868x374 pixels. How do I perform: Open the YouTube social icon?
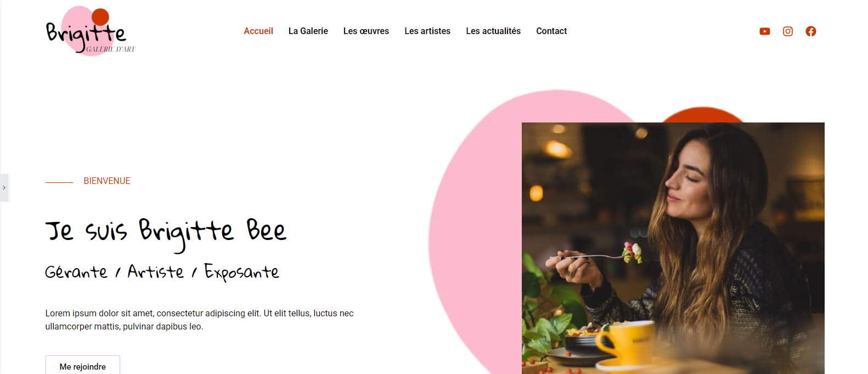(x=764, y=31)
